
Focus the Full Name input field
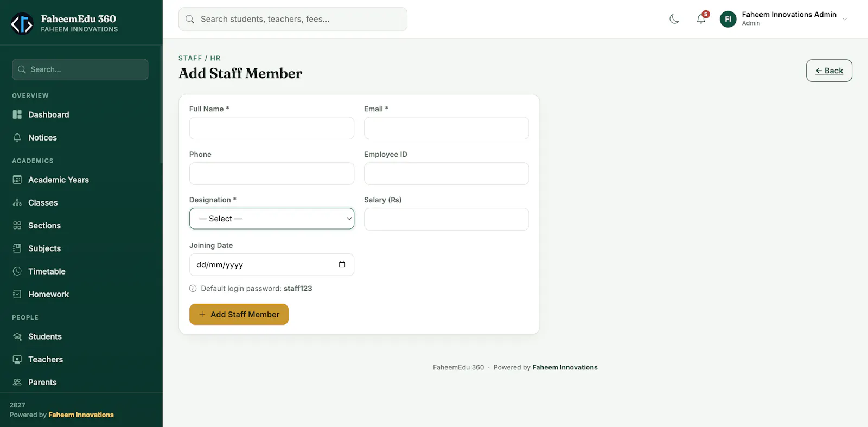tap(272, 128)
